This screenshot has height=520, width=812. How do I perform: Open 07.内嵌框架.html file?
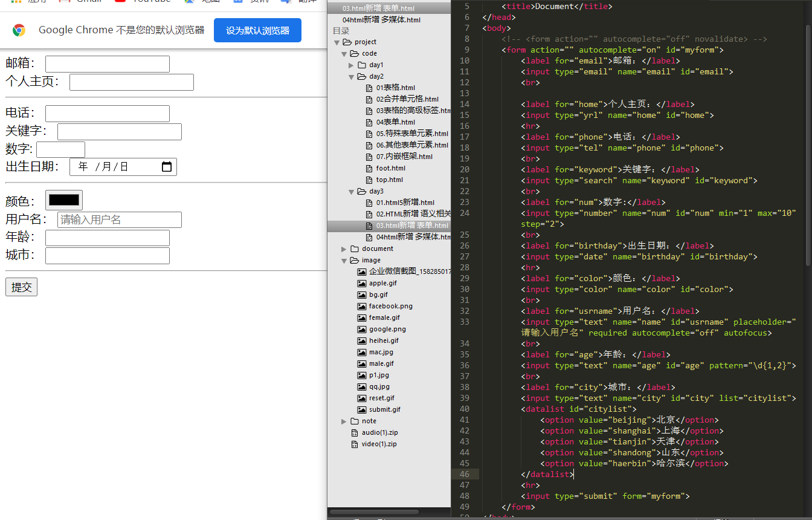click(x=404, y=157)
